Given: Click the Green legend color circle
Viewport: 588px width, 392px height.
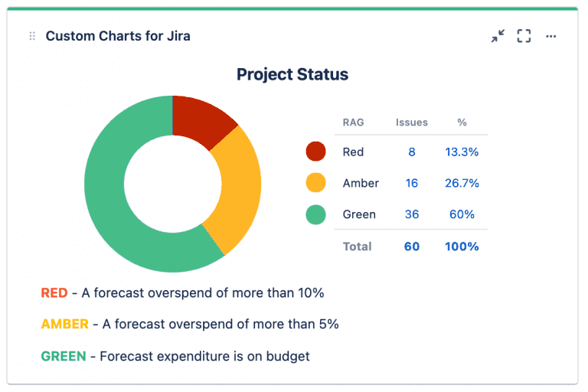Looking at the screenshot, I should [315, 214].
